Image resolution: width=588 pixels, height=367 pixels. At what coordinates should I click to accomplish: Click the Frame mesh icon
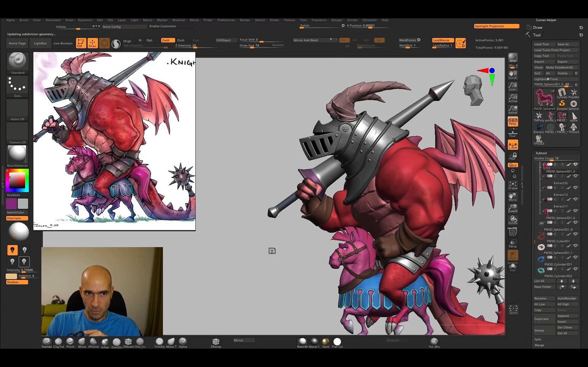[x=512, y=185]
